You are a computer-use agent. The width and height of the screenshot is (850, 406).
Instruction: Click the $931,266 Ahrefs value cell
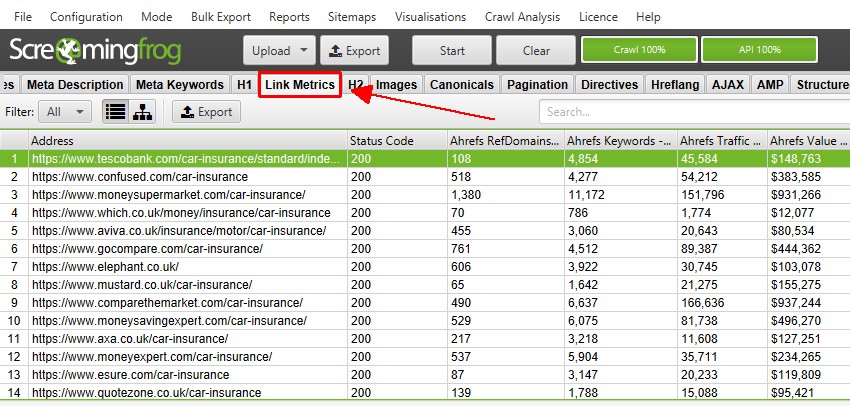point(808,195)
